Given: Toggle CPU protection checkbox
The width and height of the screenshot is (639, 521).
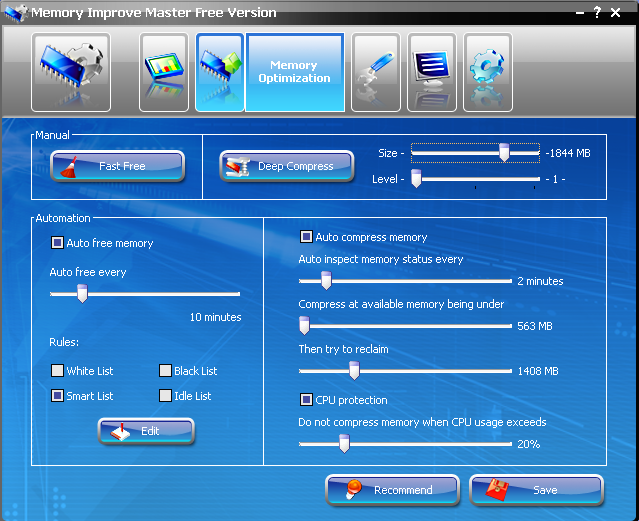Looking at the screenshot, I should pyautogui.click(x=306, y=400).
